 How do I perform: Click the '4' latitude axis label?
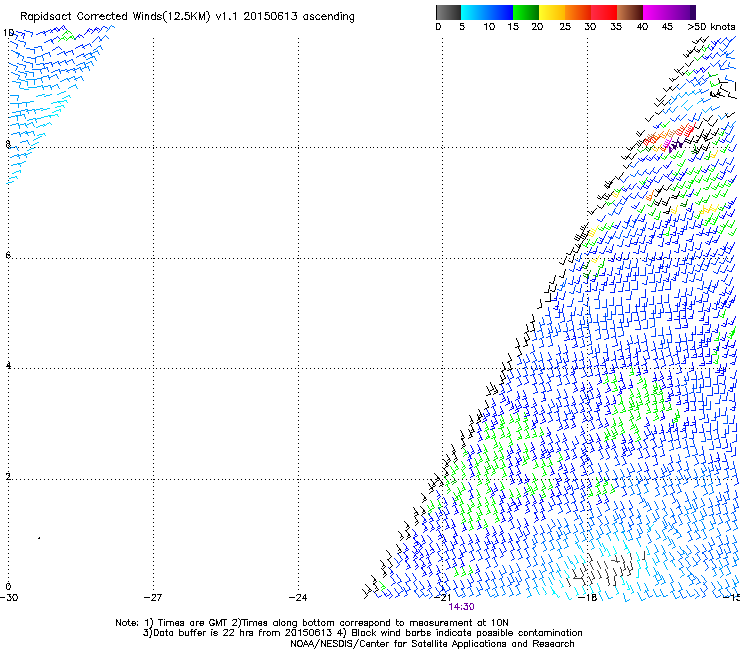click(8, 366)
